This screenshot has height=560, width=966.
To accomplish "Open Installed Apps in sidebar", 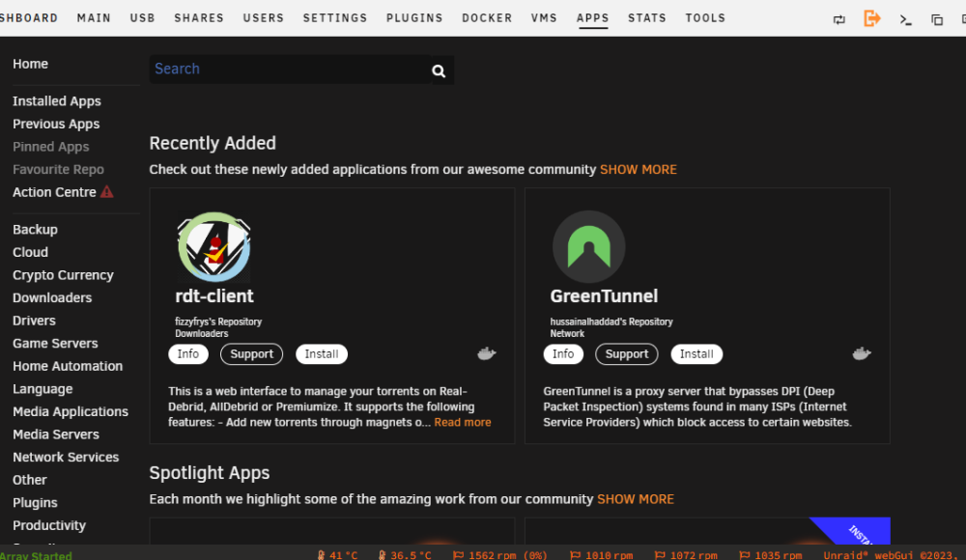I will pos(57,101).
